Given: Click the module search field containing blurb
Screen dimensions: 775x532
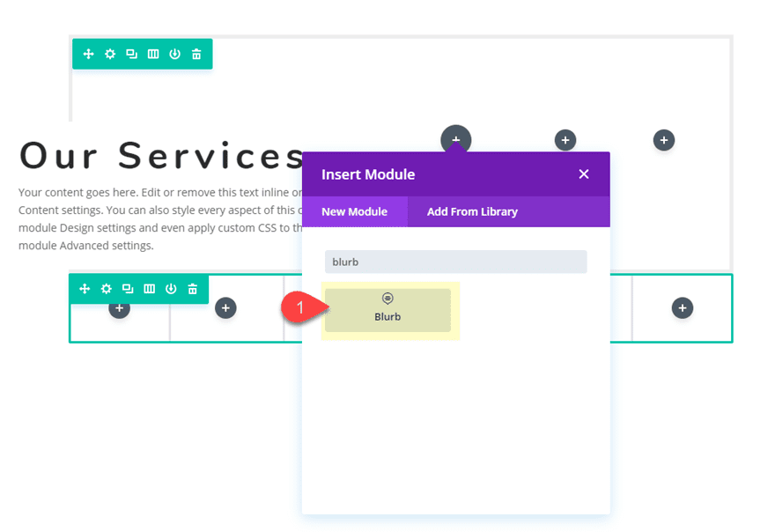Looking at the screenshot, I should 455,261.
